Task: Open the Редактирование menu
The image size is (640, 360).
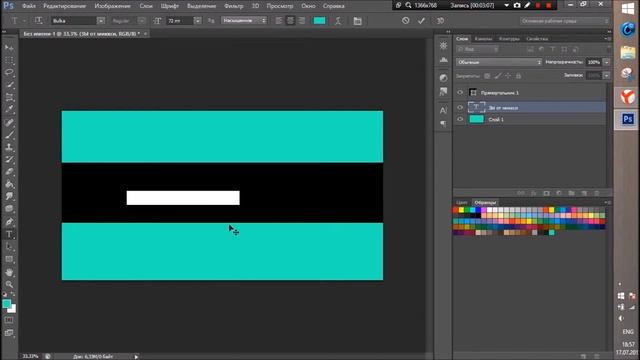Action: click(64, 6)
